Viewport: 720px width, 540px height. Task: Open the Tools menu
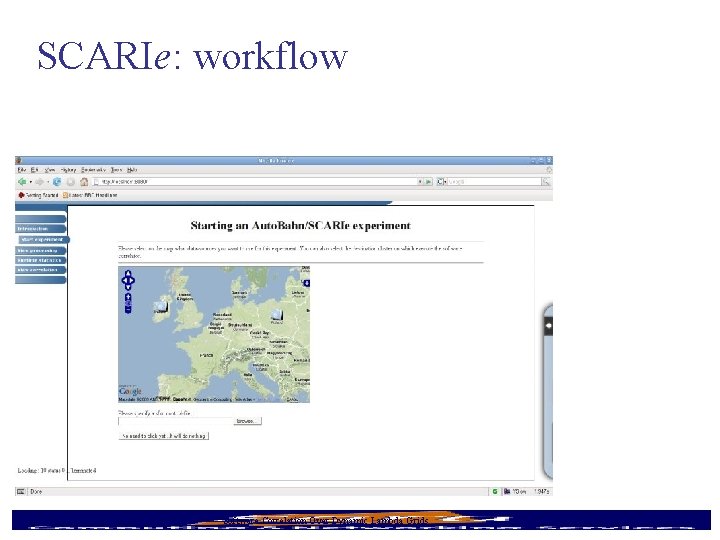coord(117,170)
